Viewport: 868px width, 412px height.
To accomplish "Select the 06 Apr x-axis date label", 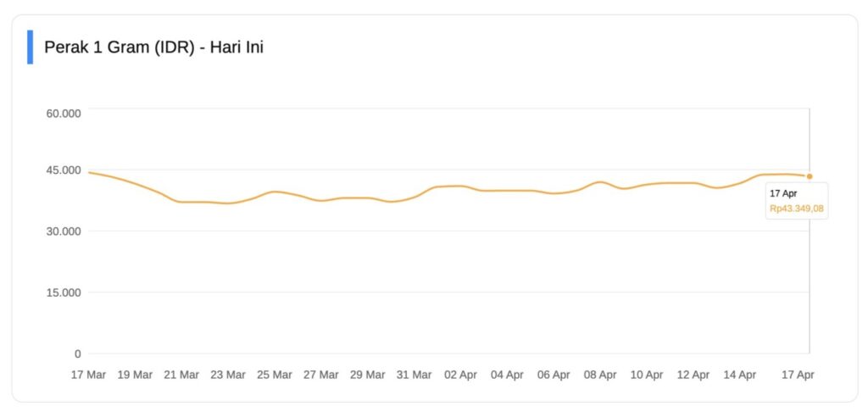I will click(554, 374).
